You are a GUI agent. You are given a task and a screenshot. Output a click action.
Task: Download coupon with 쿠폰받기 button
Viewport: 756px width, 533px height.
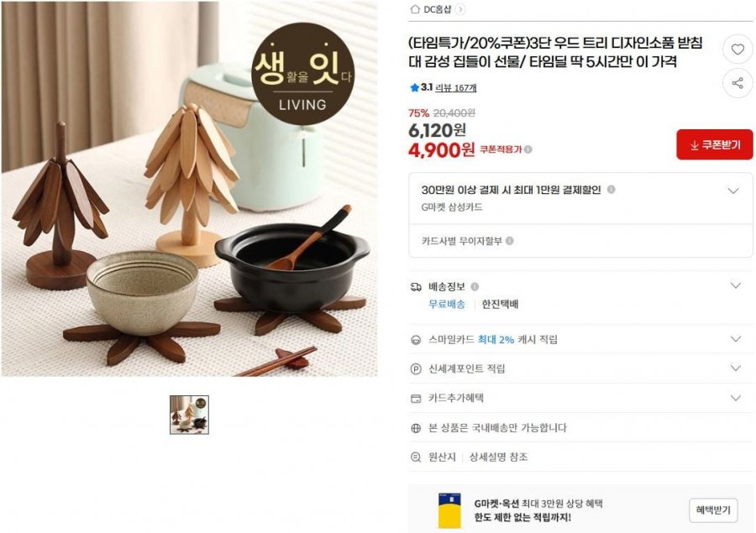[715, 144]
